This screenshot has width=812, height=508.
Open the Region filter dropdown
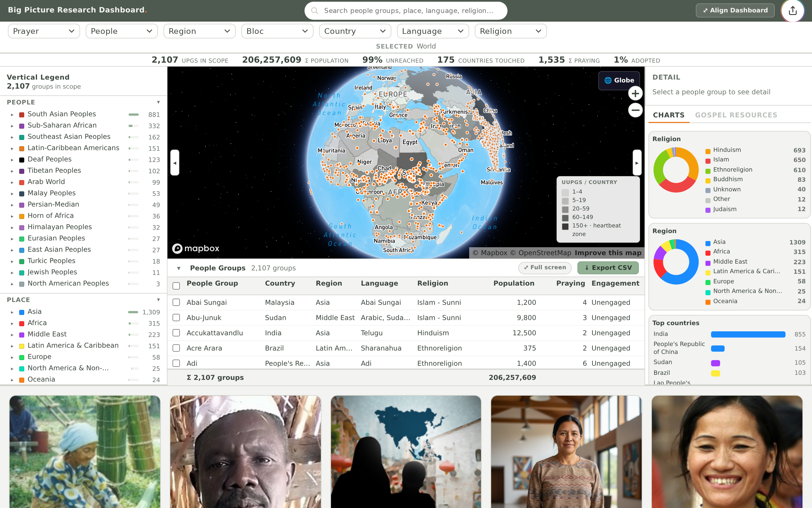coord(199,31)
